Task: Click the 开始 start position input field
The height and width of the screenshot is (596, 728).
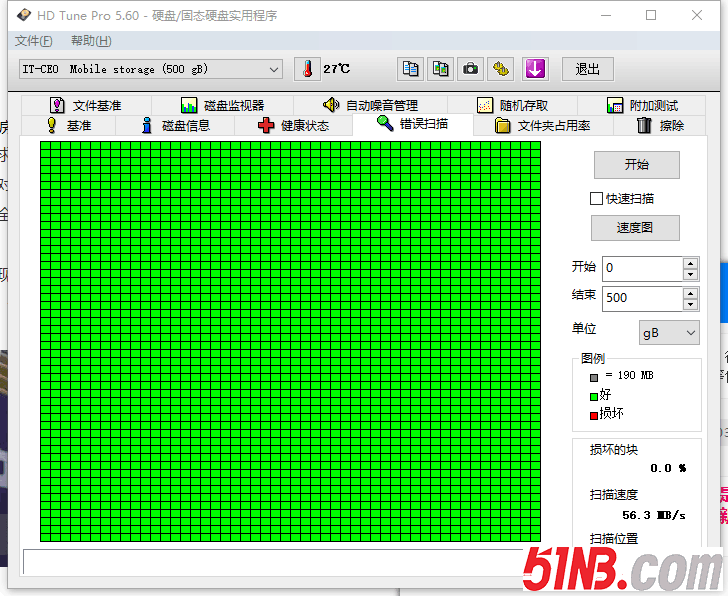Action: 643,268
